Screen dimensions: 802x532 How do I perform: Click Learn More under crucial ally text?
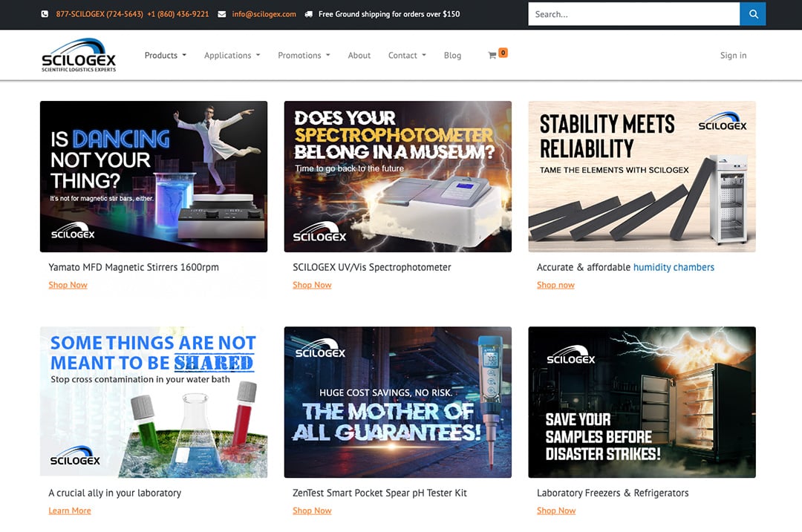[x=70, y=510]
